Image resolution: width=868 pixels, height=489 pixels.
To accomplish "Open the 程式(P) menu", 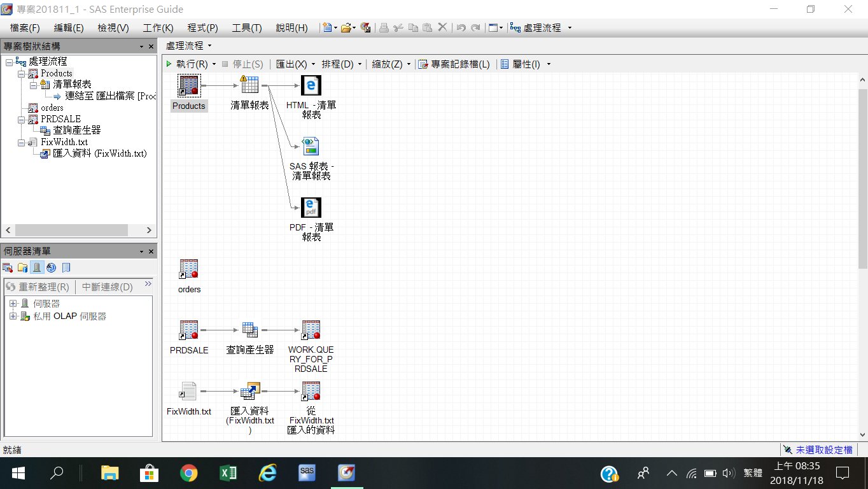I will coord(202,28).
